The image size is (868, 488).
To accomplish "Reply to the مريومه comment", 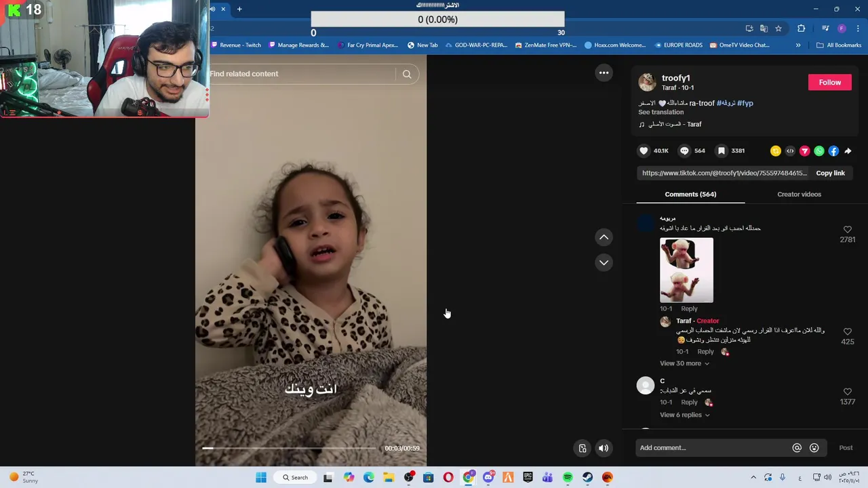I will point(689,308).
